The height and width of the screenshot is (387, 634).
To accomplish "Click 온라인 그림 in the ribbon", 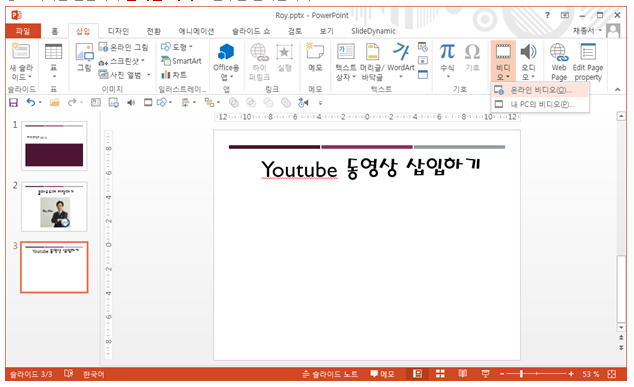I will tap(124, 47).
